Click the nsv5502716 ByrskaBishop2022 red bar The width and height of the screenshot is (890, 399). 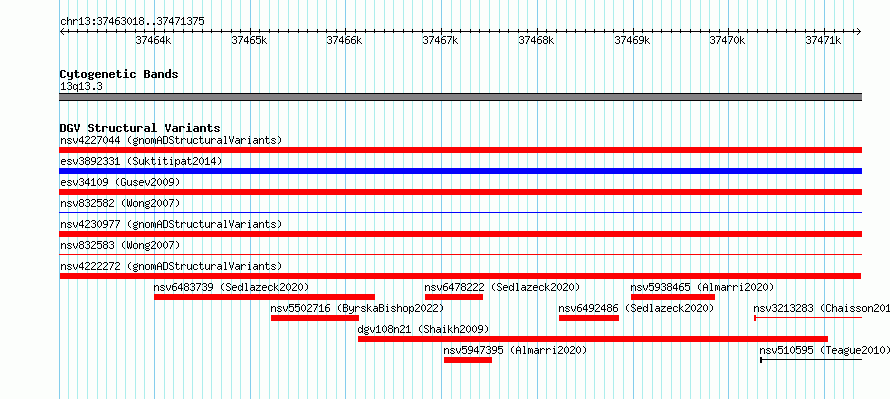(x=315, y=318)
